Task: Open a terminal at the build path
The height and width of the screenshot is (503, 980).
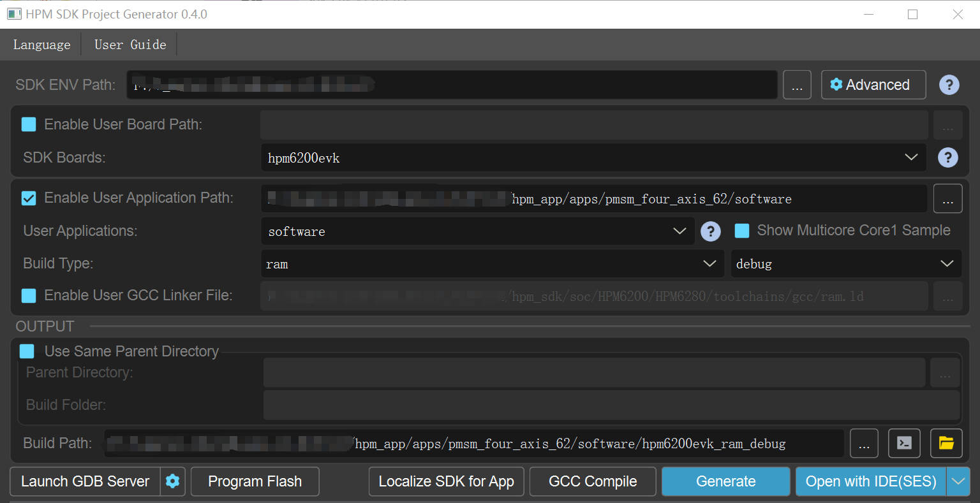Action: [904, 444]
